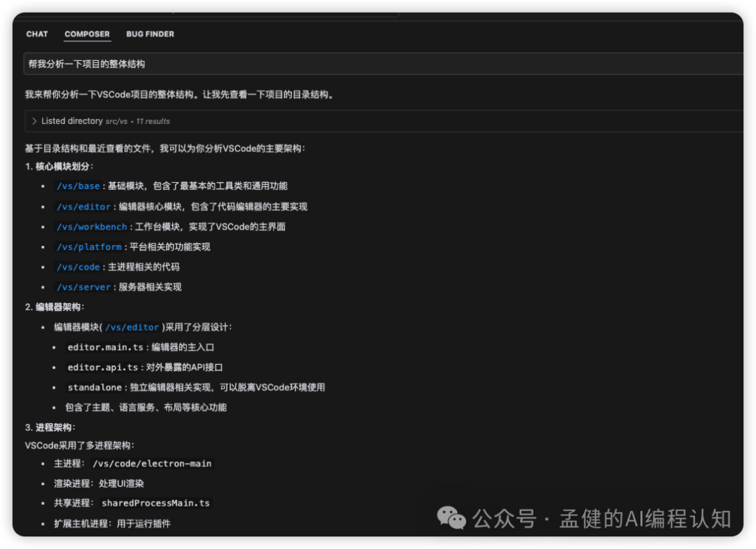Screen dimensions: 756x549
Task: Switch to the CHAT tab
Action: tap(37, 34)
